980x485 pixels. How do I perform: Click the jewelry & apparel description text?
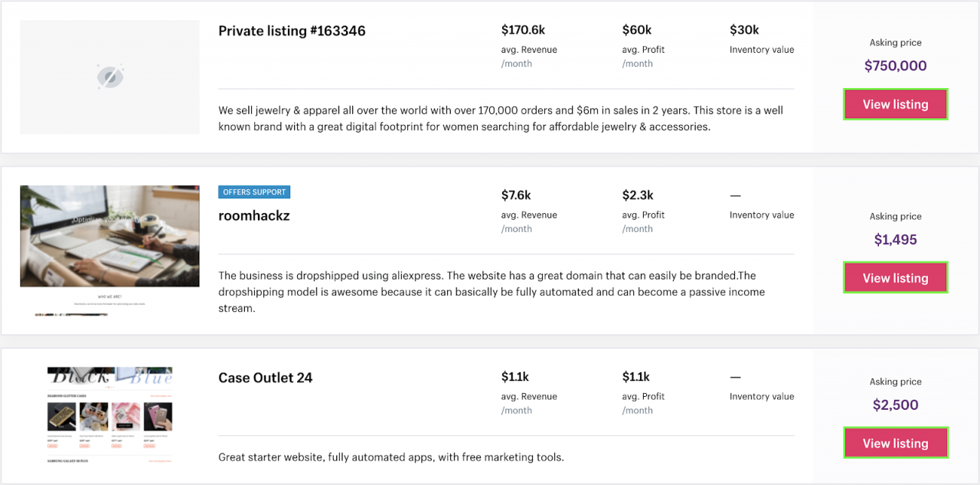[501, 119]
